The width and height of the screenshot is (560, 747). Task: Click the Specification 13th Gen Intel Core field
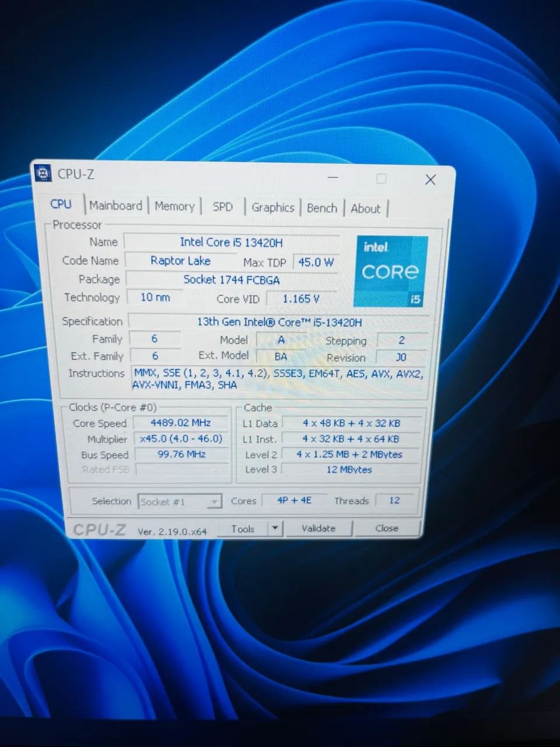[279, 322]
